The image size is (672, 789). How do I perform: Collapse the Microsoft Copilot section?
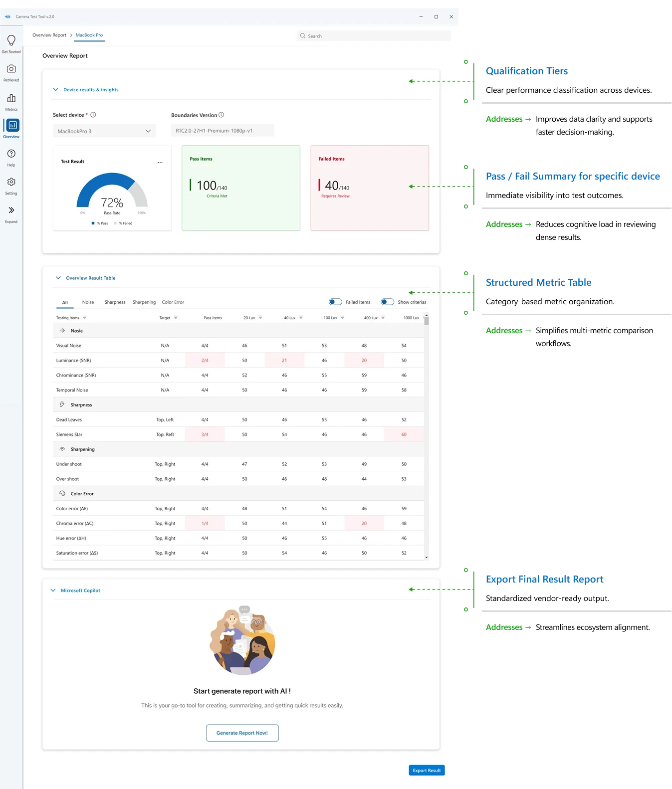click(x=53, y=591)
